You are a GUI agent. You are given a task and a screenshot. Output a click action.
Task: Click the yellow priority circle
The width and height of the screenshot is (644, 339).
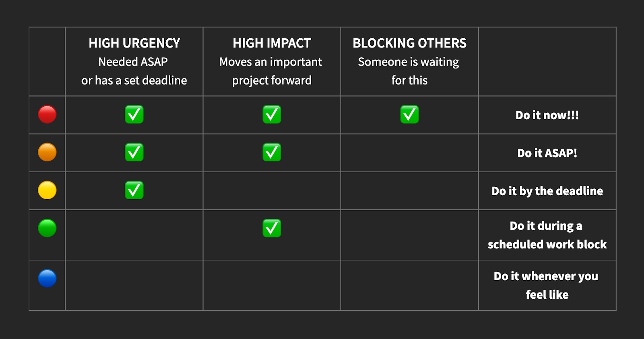[47, 190]
